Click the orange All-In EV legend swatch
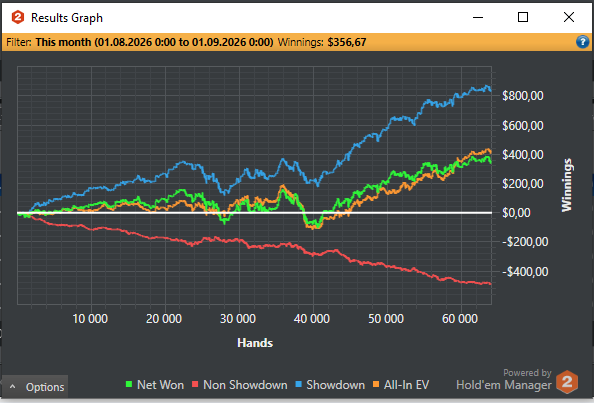594x403 pixels. click(376, 384)
